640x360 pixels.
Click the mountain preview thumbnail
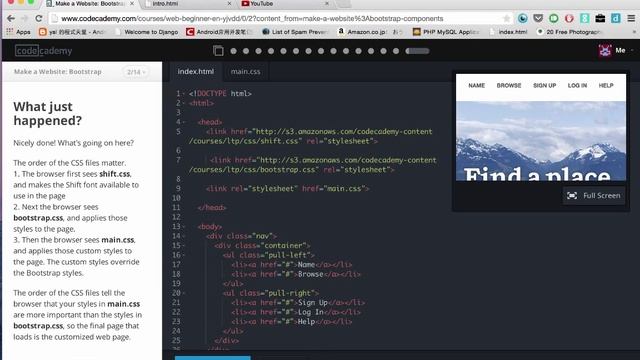coord(541,141)
